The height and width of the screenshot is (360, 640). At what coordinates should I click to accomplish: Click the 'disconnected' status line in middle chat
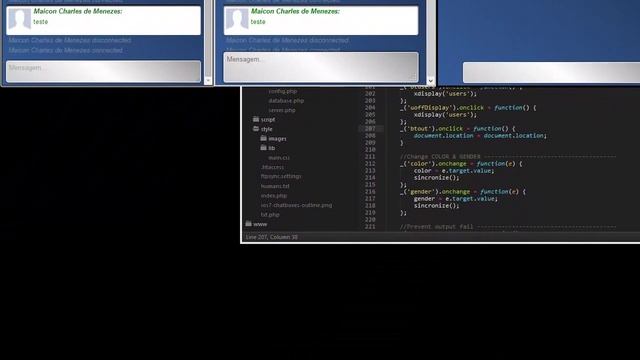pos(287,40)
